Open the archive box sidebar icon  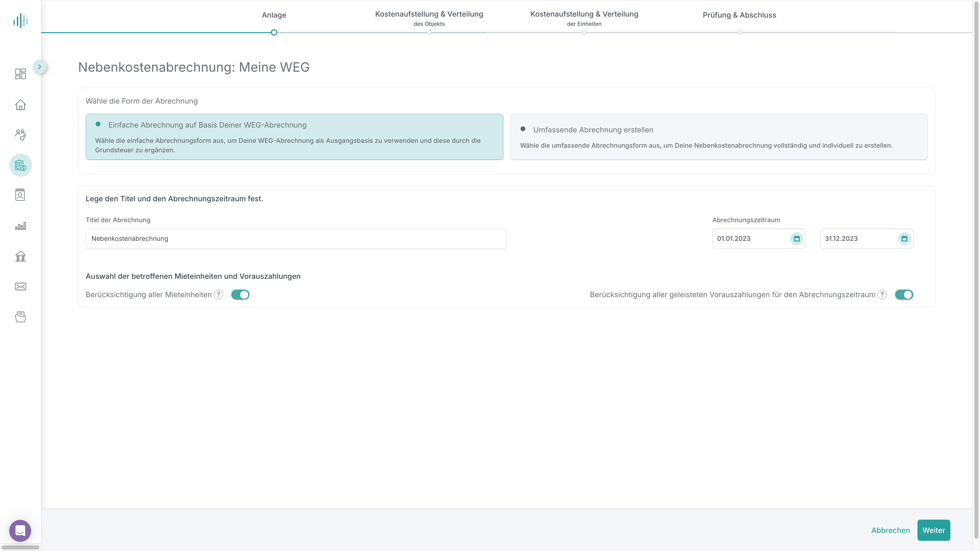tap(20, 317)
